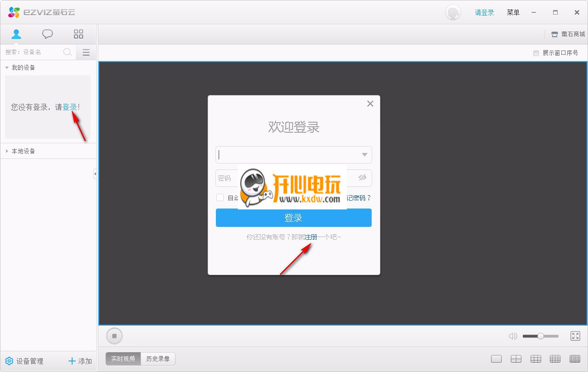
Task: Select single-window layout icon
Action: tap(496, 359)
